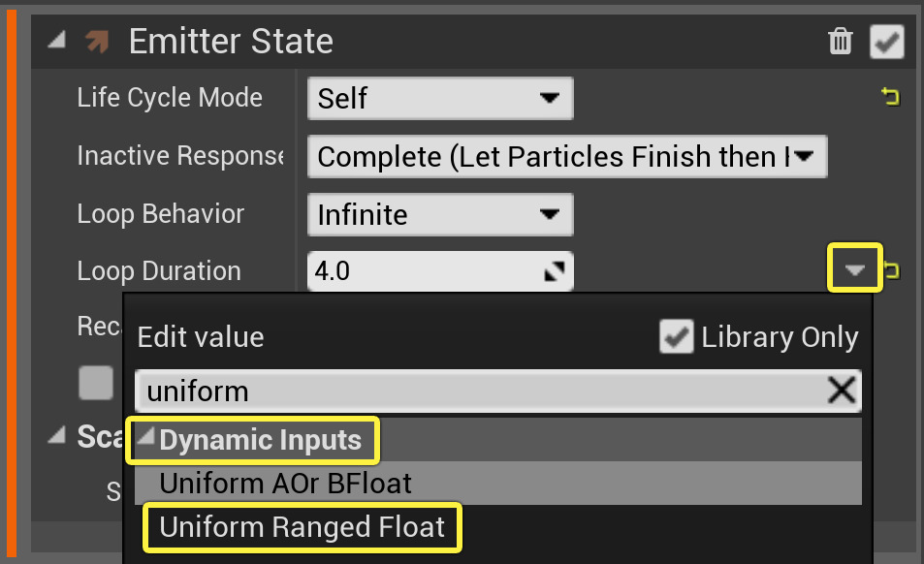Viewport: 924px width, 564px height.
Task: Open the Loop Duration value options arrow
Action: tap(854, 270)
